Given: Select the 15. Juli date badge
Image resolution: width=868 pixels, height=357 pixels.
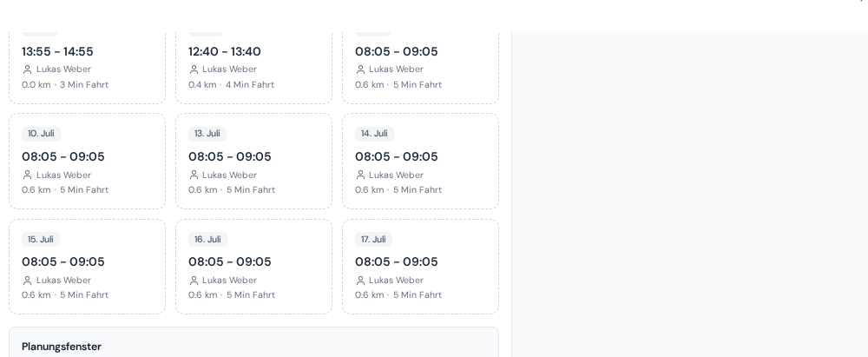Looking at the screenshot, I should (41, 240).
